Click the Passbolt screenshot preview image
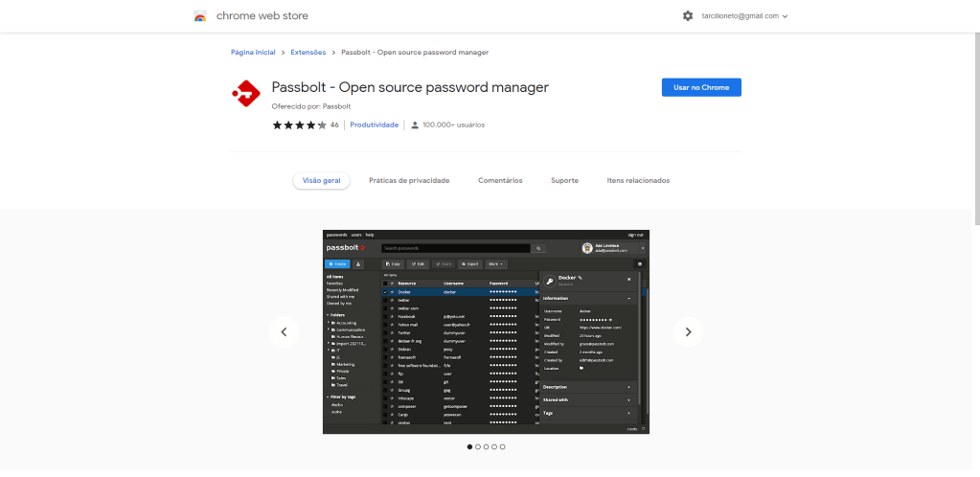 [486, 331]
